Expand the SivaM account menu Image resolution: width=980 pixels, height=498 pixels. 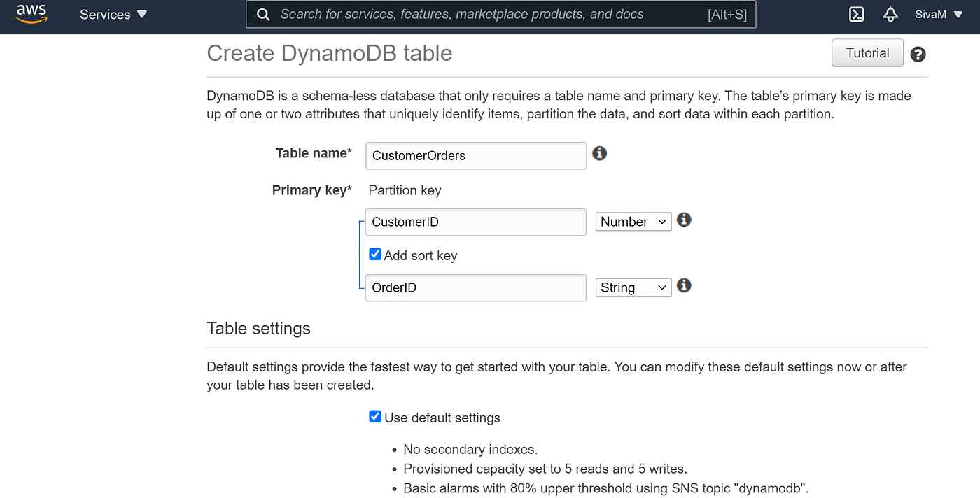click(939, 14)
